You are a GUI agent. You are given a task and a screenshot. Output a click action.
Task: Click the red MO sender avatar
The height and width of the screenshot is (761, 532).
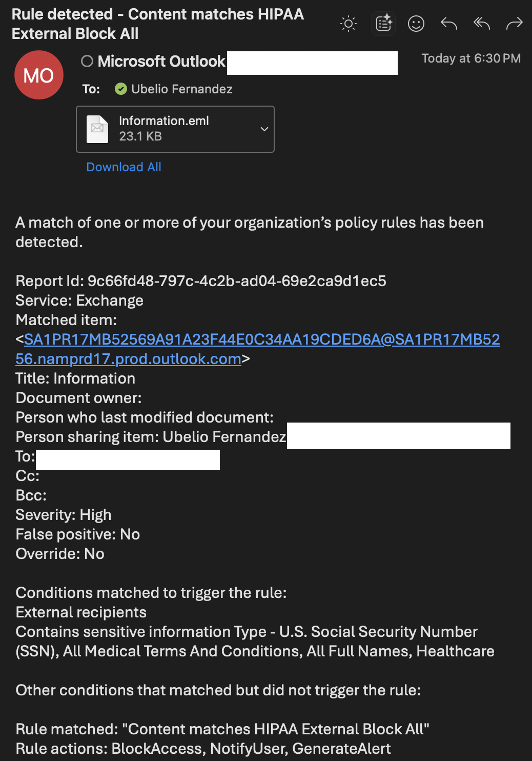point(39,75)
